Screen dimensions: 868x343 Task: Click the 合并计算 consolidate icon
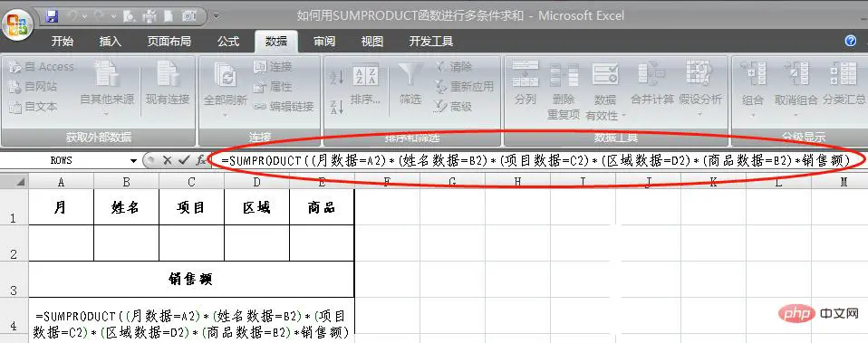pos(651,74)
